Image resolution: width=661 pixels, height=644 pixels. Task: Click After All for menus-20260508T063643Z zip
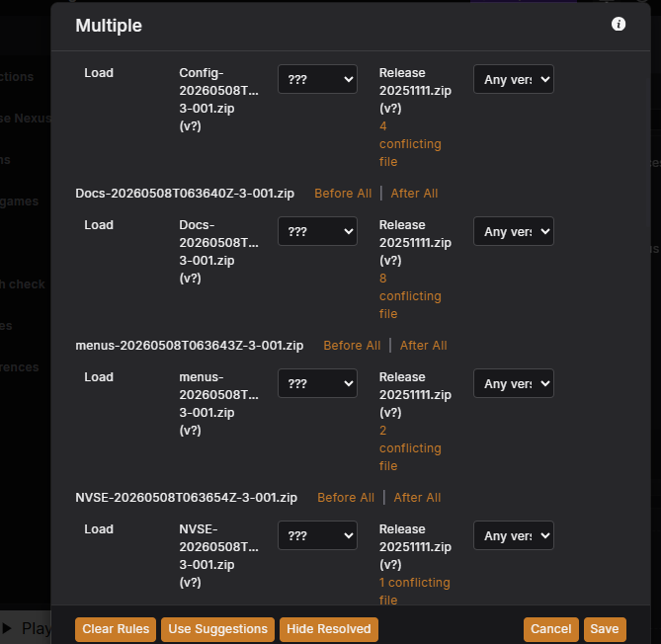point(423,345)
